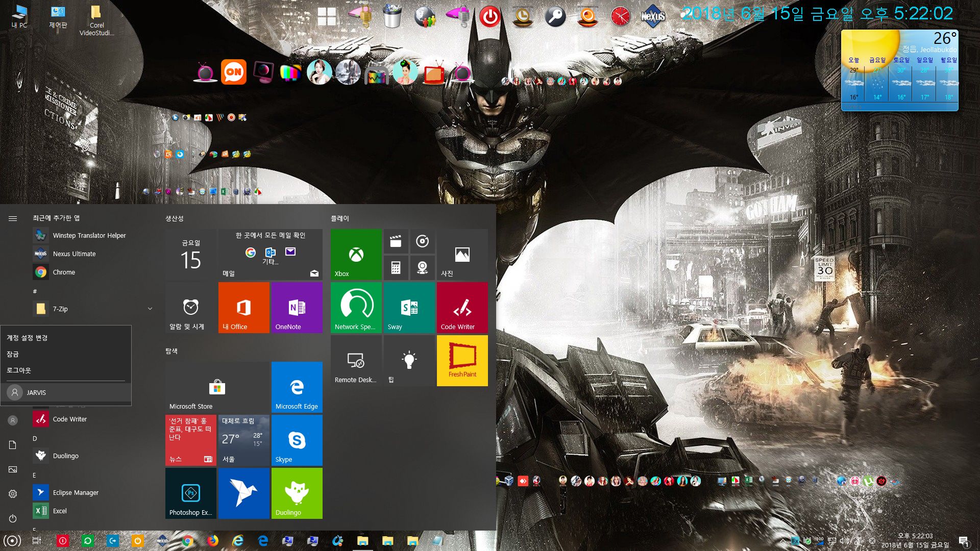Open the Camera small tile

click(422, 268)
